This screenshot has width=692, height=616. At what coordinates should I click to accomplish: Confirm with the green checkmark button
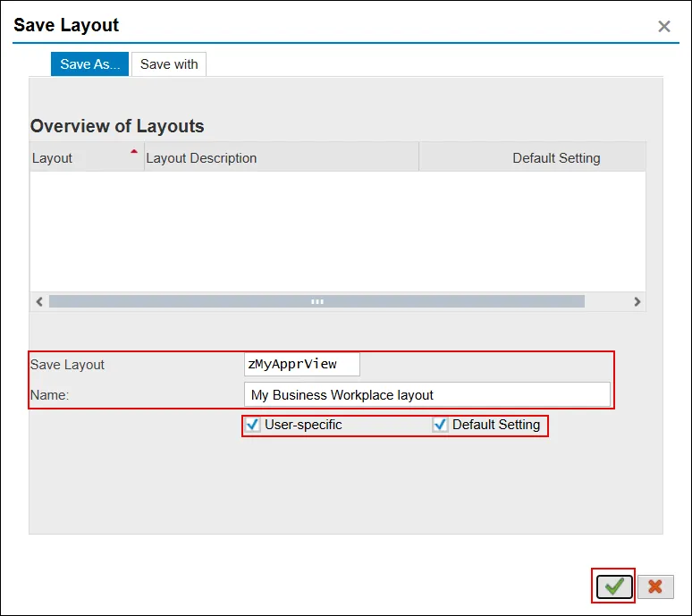[x=614, y=586]
